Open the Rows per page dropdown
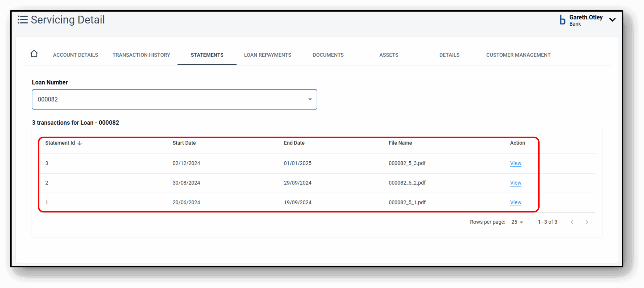 (x=517, y=222)
